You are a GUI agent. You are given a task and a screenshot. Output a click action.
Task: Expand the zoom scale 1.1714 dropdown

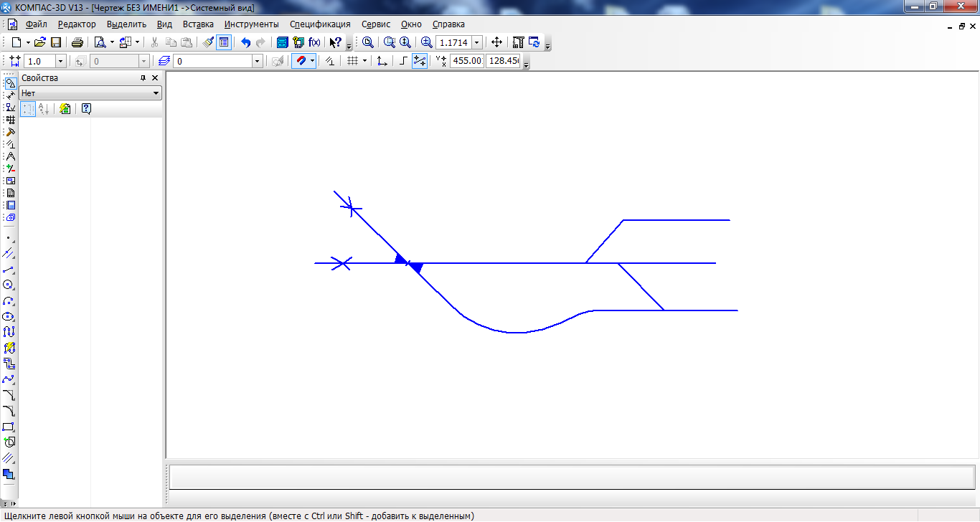pos(476,42)
